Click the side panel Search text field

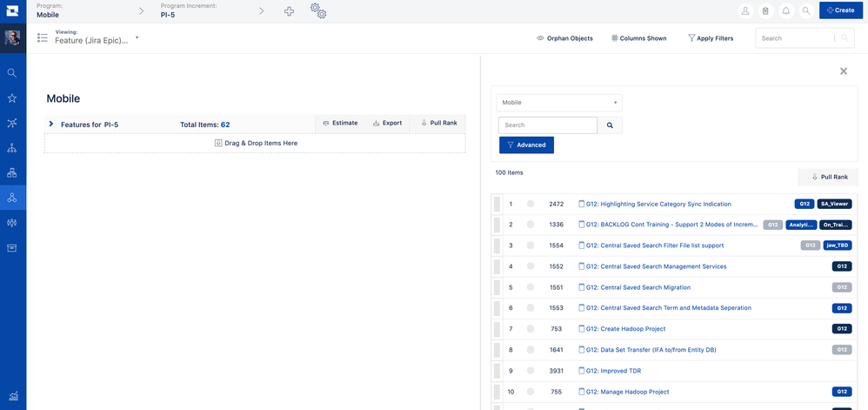pyautogui.click(x=548, y=125)
